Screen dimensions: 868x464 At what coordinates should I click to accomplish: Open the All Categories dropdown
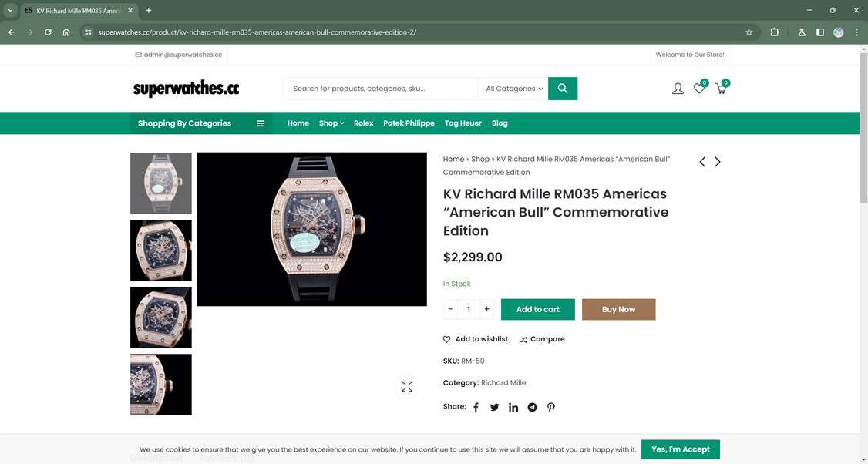pos(513,89)
